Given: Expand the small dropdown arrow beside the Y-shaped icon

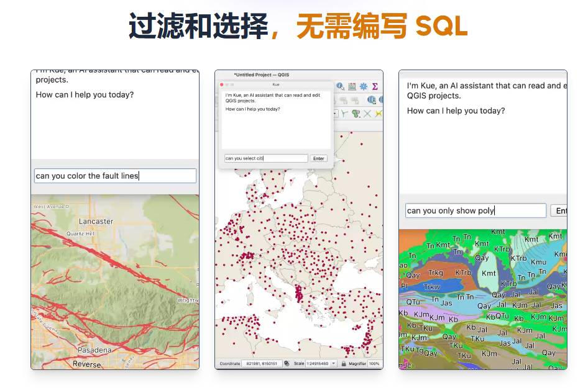Looking at the screenshot, I should (x=336, y=114).
